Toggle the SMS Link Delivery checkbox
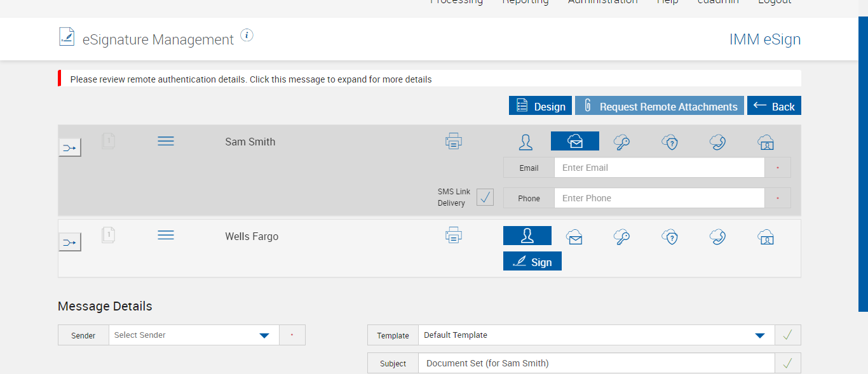Image resolution: width=868 pixels, height=374 pixels. (x=485, y=197)
